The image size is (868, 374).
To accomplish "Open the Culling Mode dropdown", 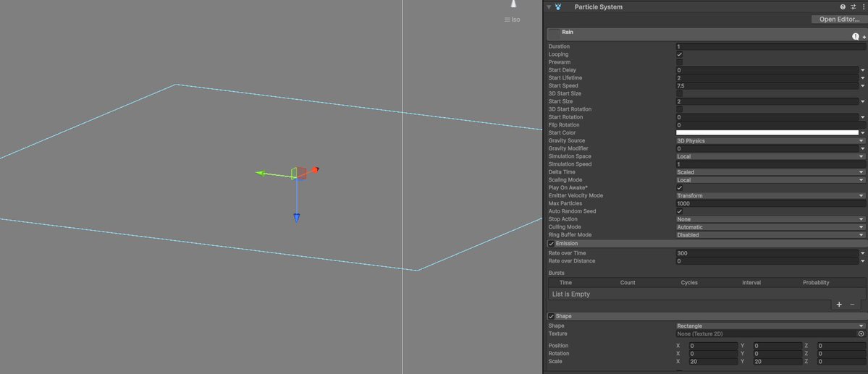I will click(770, 227).
